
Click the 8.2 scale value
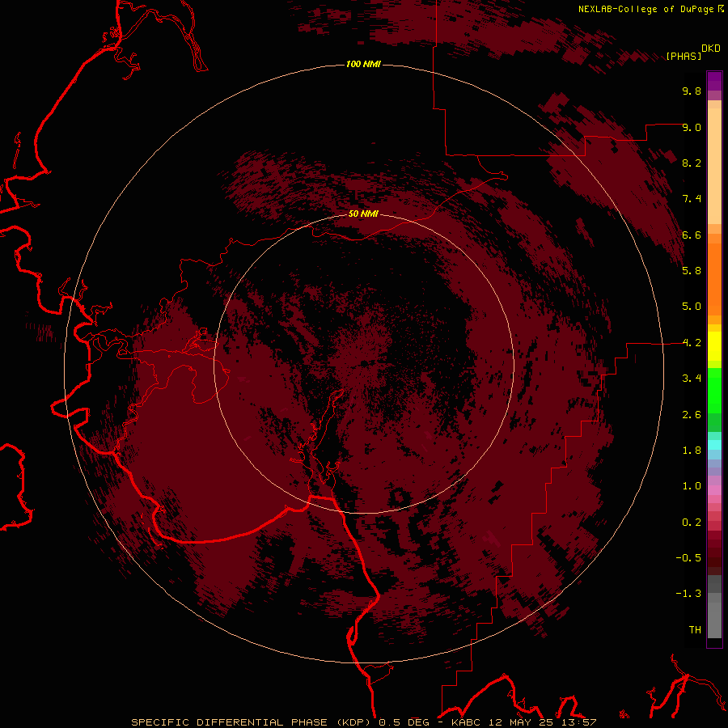pos(692,163)
